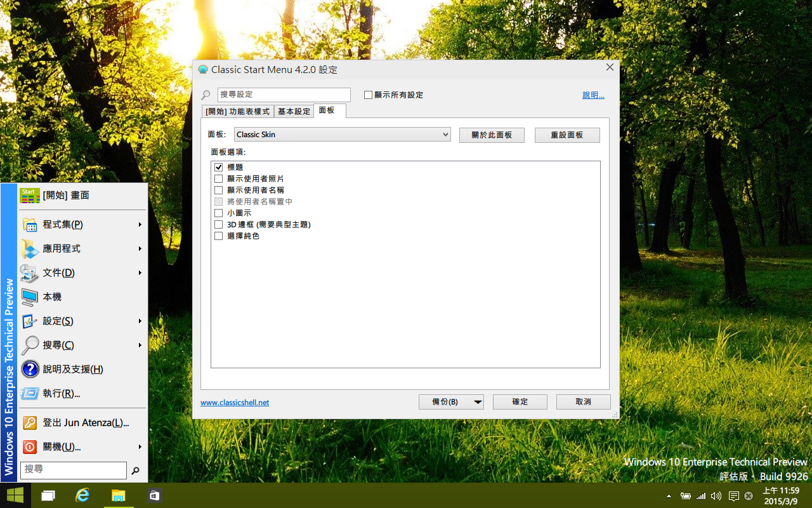Enable the 顯示使用者照片 checkbox
The image size is (812, 508).
point(219,178)
